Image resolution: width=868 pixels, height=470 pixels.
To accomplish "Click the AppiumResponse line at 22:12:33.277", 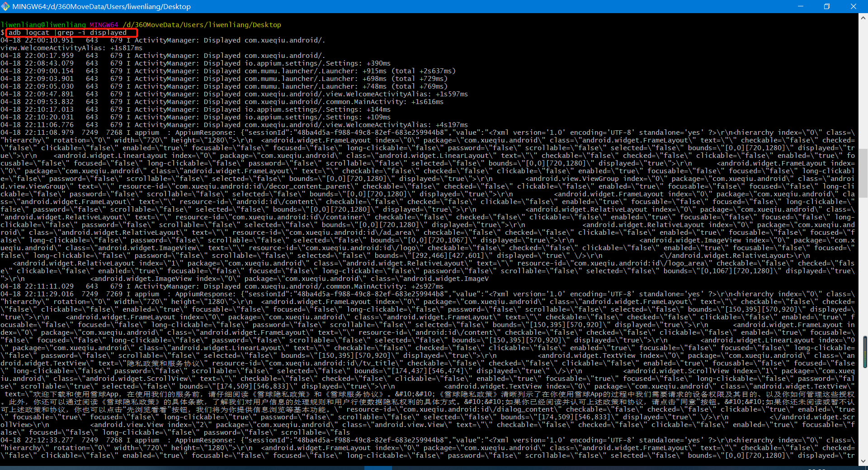I will click(x=427, y=440).
